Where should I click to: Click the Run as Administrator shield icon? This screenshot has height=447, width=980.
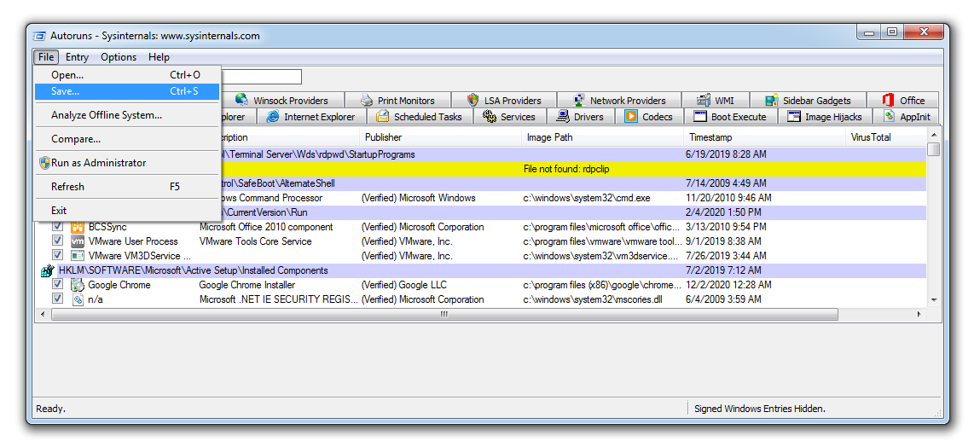pyautogui.click(x=44, y=163)
